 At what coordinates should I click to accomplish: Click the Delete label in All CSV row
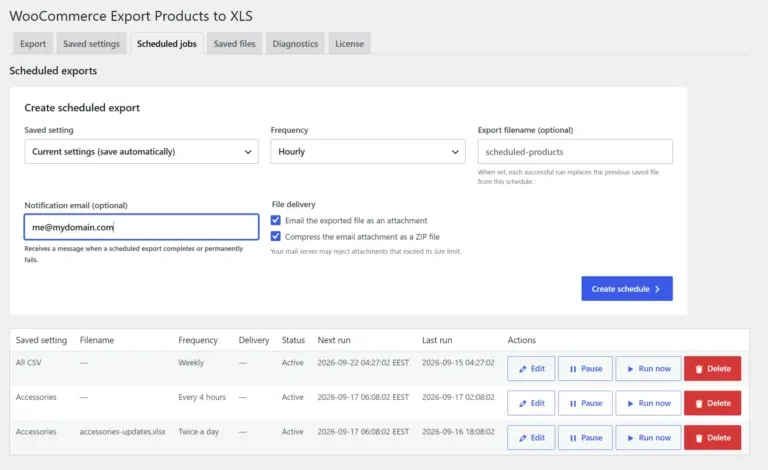click(719, 369)
